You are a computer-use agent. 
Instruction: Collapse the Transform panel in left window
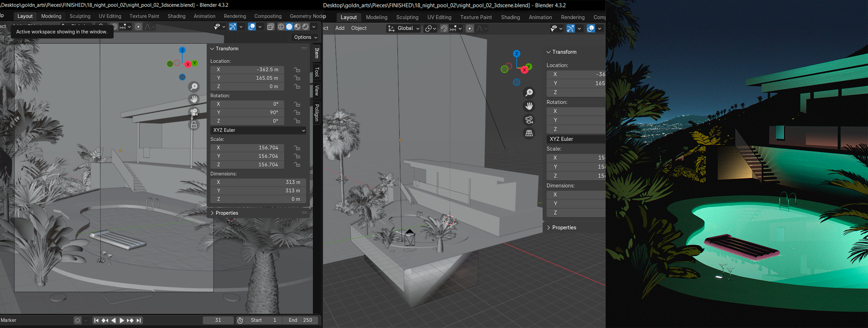click(x=212, y=49)
